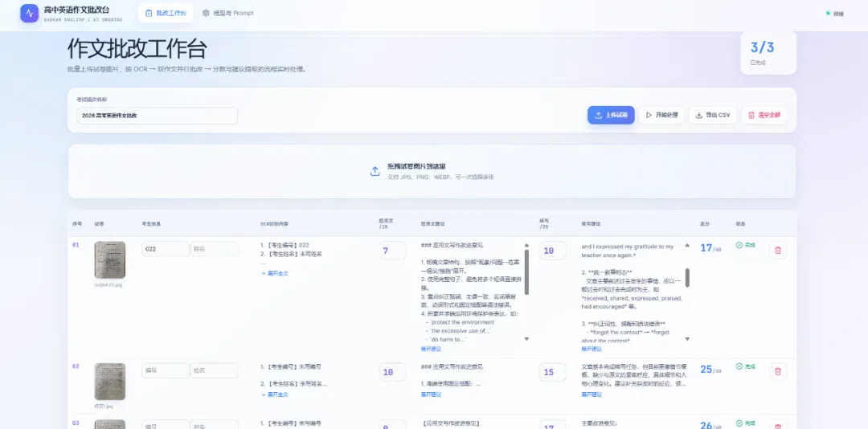Expand applied writing suggestions in row 02

[x=431, y=394]
